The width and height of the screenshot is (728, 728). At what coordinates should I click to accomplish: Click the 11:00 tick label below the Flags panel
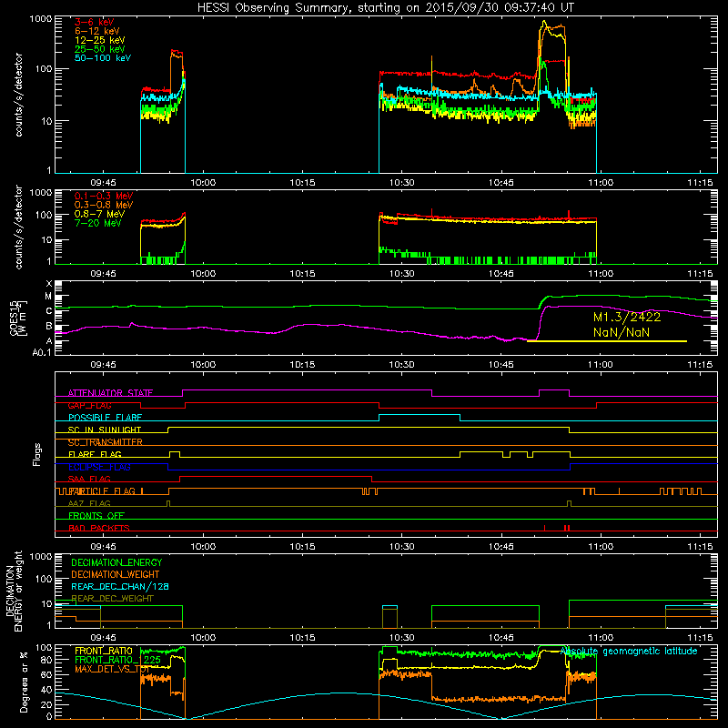[x=601, y=547]
